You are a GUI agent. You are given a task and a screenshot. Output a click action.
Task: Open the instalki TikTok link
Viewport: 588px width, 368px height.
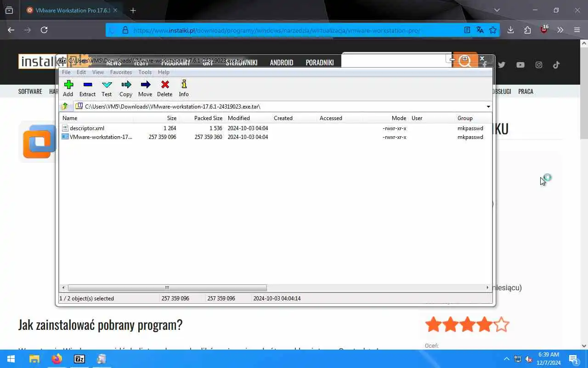coord(556,65)
